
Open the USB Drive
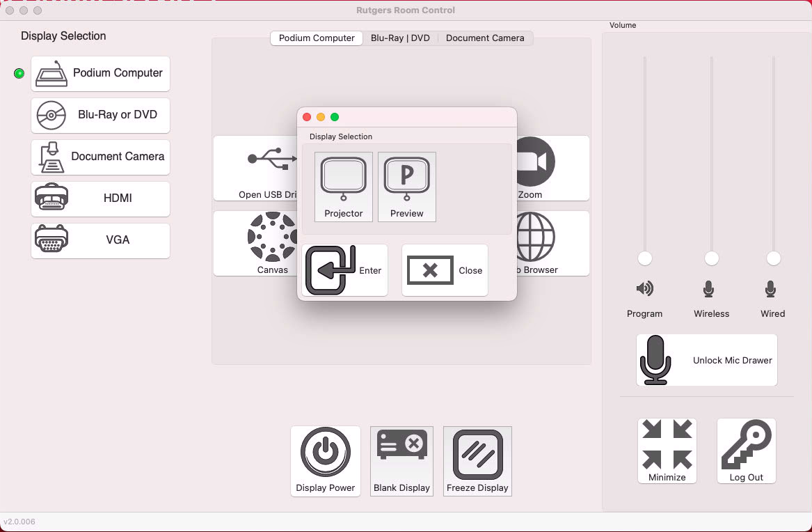[271, 168]
